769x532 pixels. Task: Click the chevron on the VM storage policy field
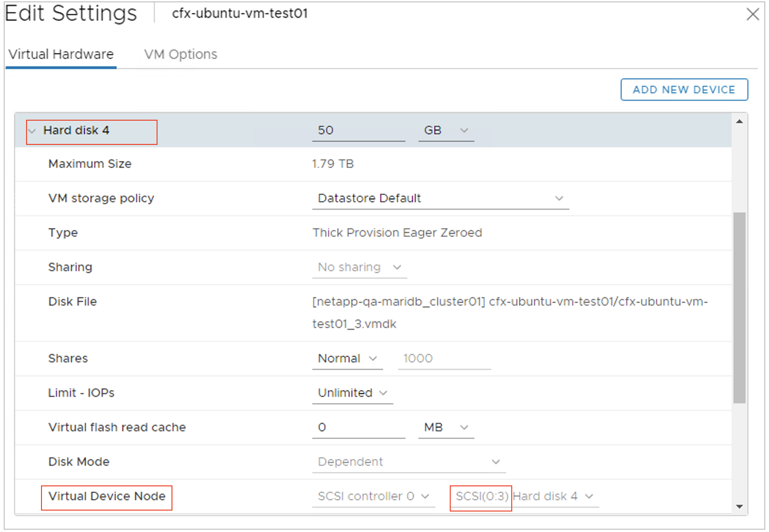point(559,198)
